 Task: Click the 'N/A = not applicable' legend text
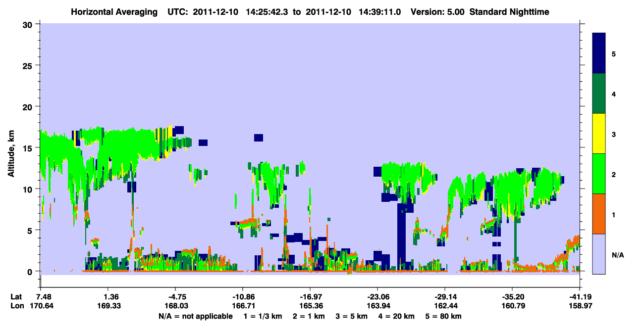point(195,316)
